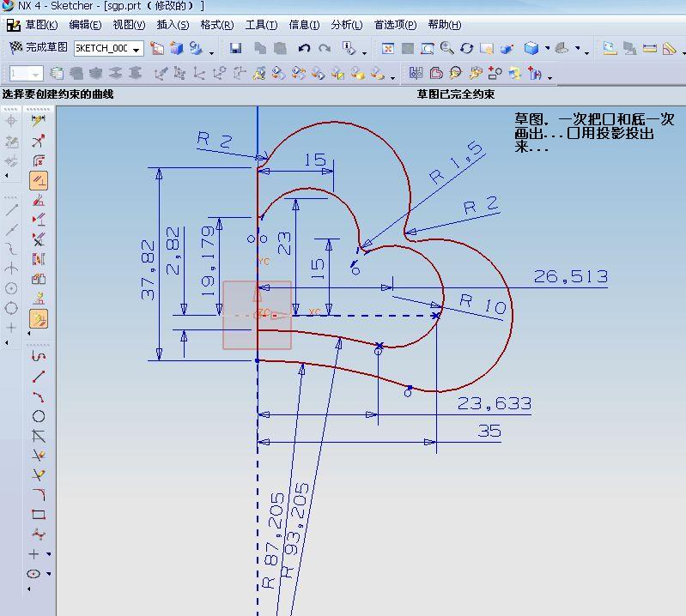Click the Mirror curve icon

[416, 73]
